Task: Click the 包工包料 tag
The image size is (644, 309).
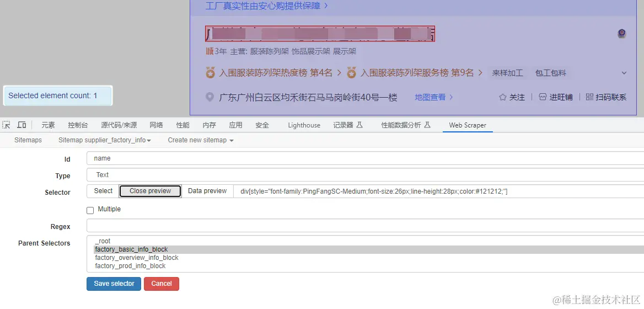Action: pos(551,73)
